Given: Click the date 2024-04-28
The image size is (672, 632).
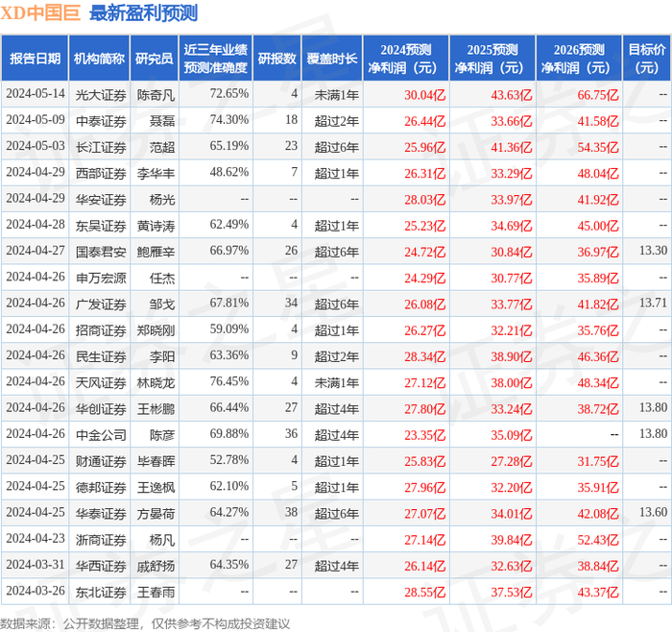Looking at the screenshot, I should pos(36,224).
